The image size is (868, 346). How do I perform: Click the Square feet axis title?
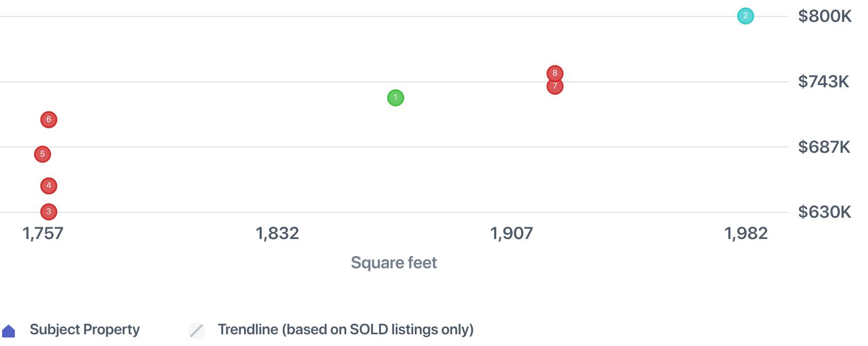(x=394, y=262)
